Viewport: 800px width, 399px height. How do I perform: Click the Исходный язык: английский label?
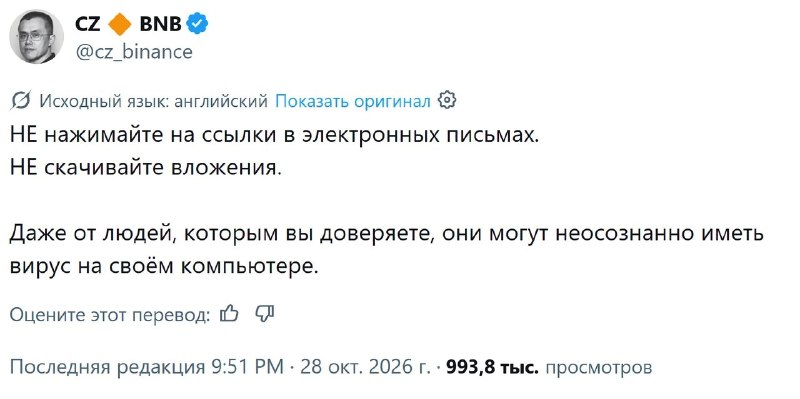(154, 102)
